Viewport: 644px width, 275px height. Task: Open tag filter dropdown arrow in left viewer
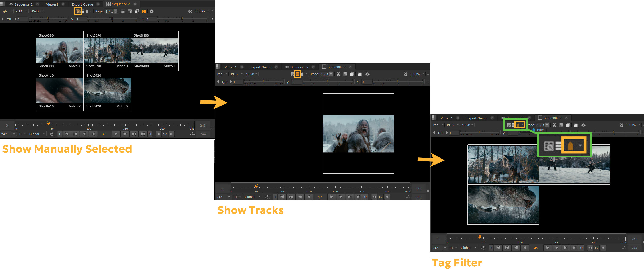pyautogui.click(x=91, y=11)
